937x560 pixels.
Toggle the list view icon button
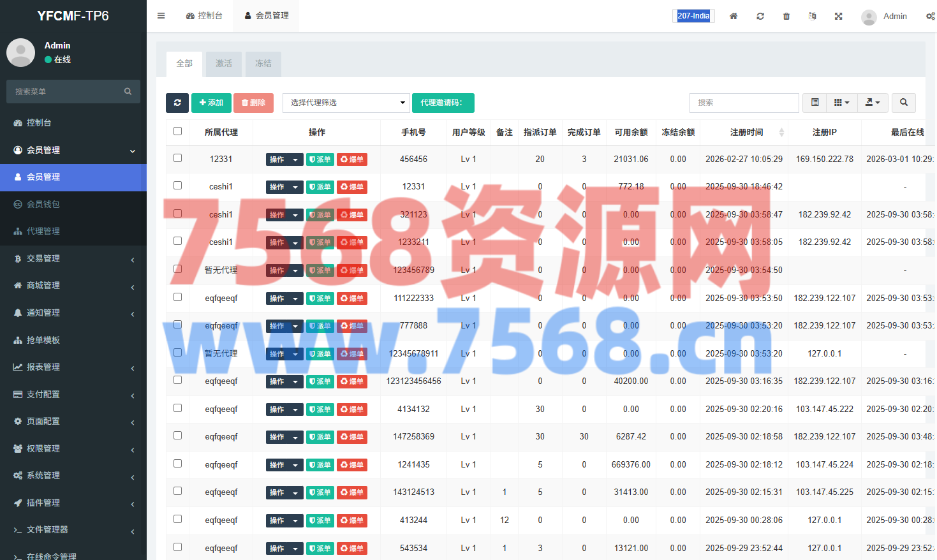[x=815, y=103]
